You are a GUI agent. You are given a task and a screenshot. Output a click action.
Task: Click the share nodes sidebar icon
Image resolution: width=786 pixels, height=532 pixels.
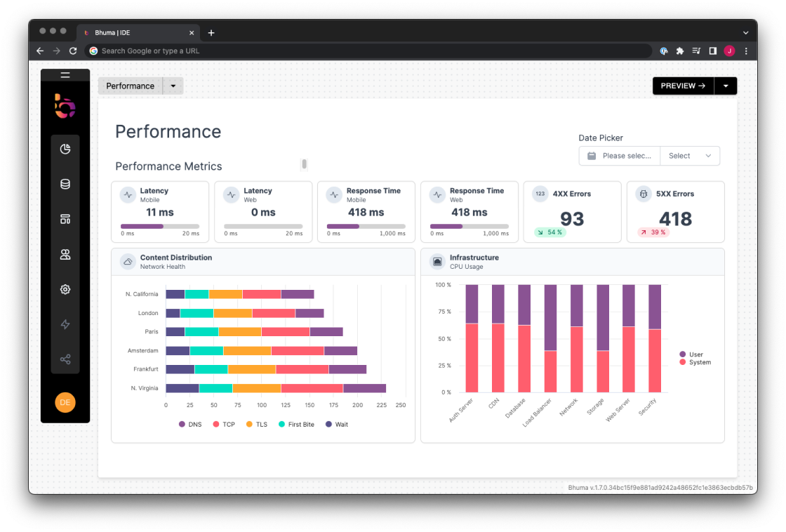point(65,359)
